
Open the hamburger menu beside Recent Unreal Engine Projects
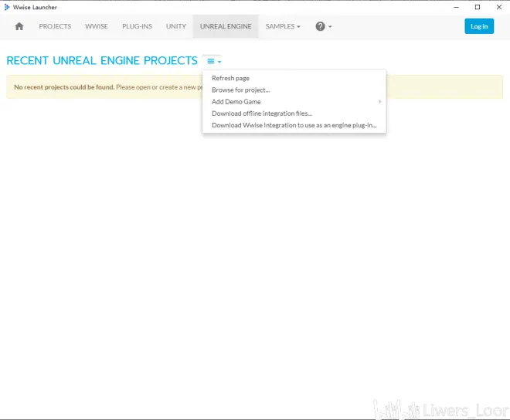214,61
